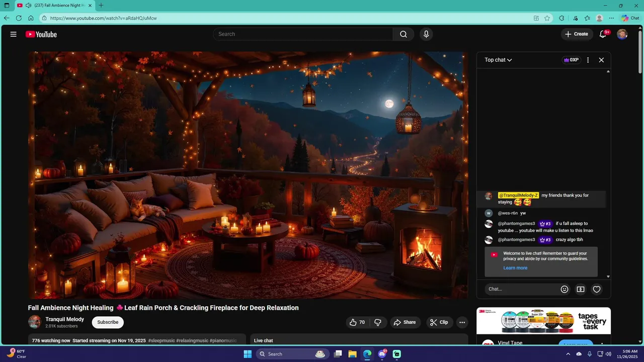644x362 pixels.
Task: Create a clip with the Clip button
Action: pos(439,322)
